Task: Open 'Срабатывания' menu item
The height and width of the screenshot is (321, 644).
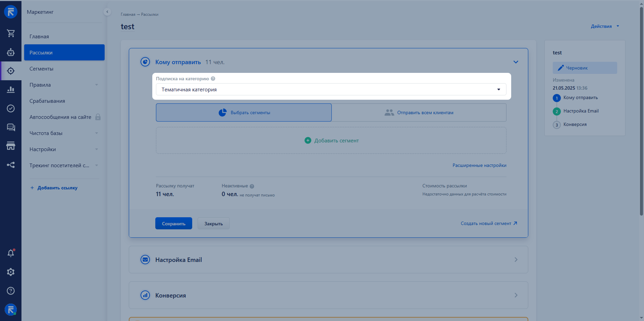Action: [x=47, y=101]
